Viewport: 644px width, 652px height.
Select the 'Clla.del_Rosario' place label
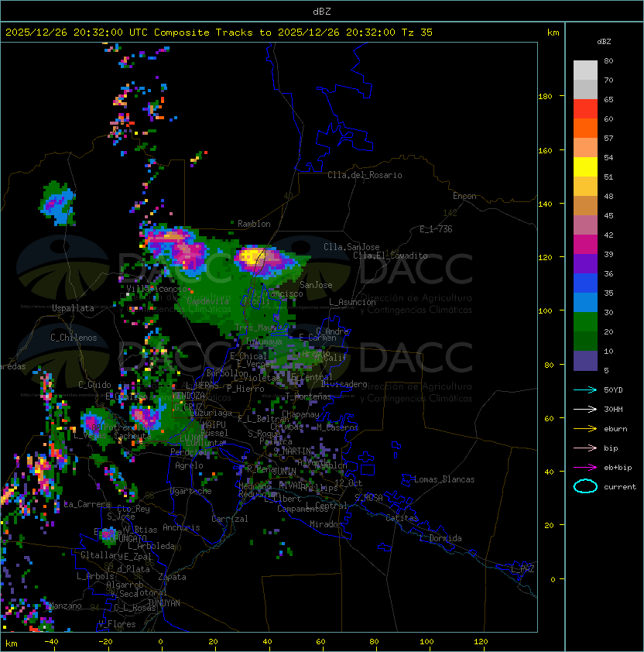click(x=365, y=175)
